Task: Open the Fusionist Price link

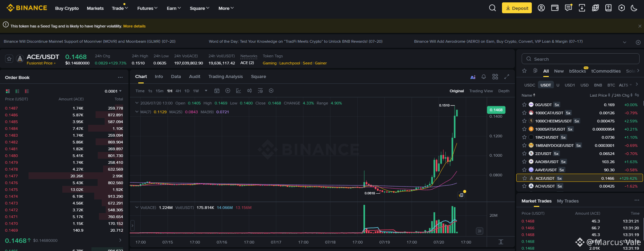Action: pyautogui.click(x=41, y=63)
